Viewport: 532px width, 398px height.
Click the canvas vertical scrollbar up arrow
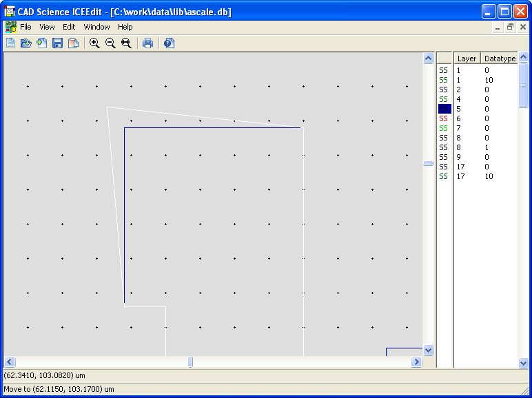pyautogui.click(x=428, y=59)
